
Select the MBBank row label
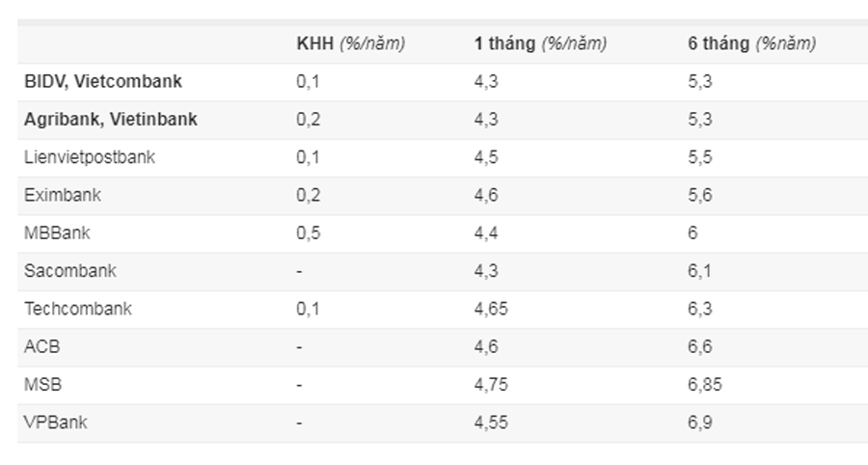coord(57,232)
